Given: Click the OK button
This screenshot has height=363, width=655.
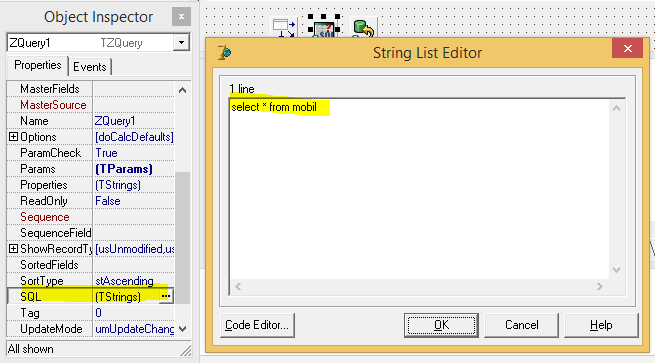Looking at the screenshot, I should pyautogui.click(x=441, y=325).
